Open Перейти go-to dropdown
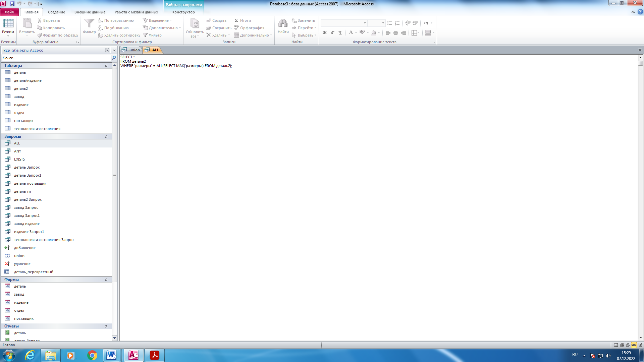 pyautogui.click(x=304, y=28)
